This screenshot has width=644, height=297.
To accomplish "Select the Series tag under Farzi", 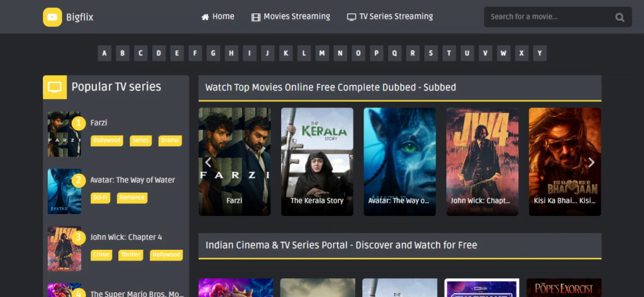I will pyautogui.click(x=140, y=141).
